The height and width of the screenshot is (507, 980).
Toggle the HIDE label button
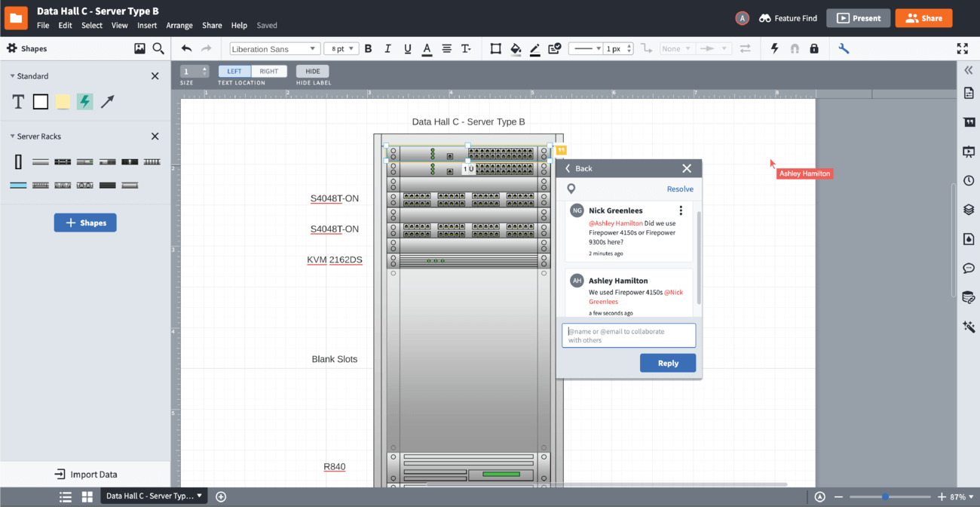tap(312, 72)
